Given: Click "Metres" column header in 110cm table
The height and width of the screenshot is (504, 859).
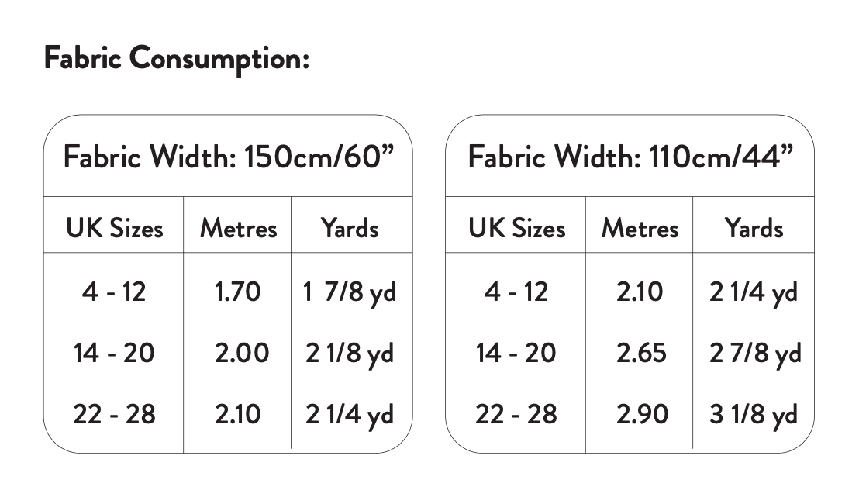Looking at the screenshot, I should [640, 228].
